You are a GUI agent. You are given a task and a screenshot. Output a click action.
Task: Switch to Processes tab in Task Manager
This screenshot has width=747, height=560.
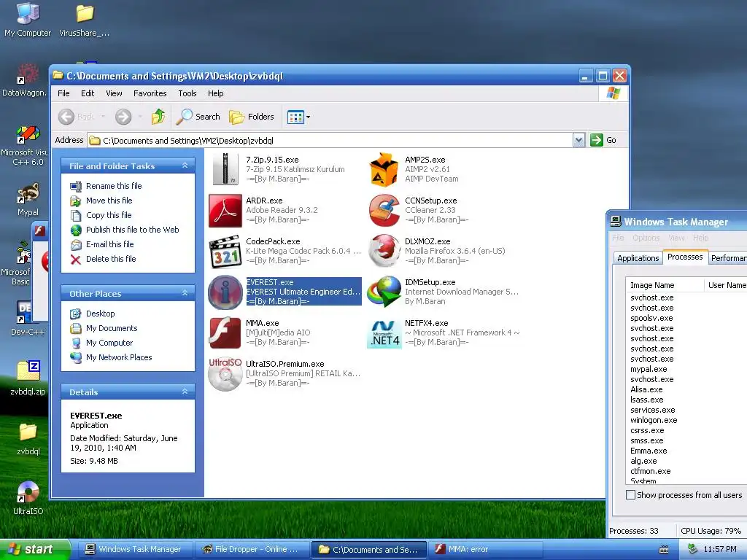point(684,257)
